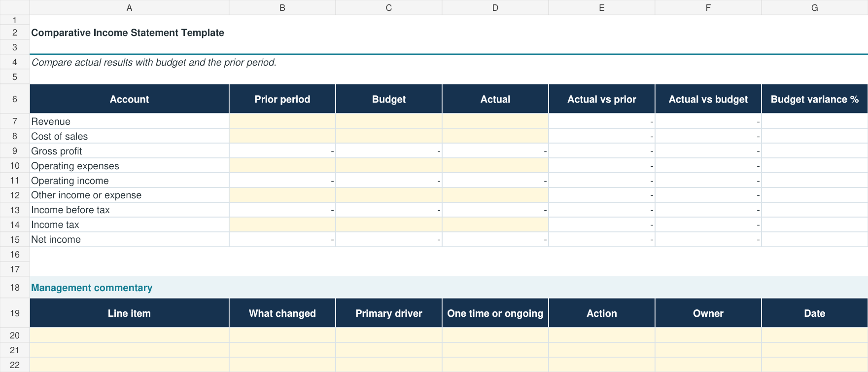The width and height of the screenshot is (868, 372).
Task: Select the Owner header cell
Action: [708, 313]
